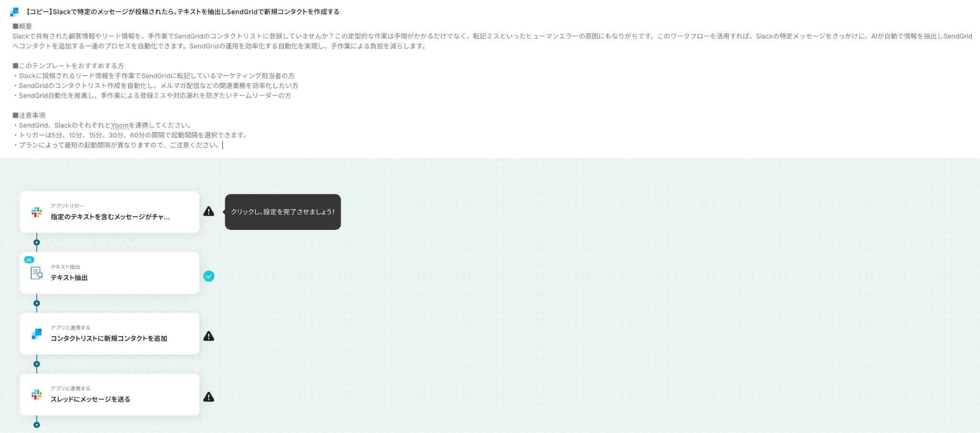980x433 pixels.
Task: Open the テキスト抽出 step settings
Action: [x=110, y=273]
